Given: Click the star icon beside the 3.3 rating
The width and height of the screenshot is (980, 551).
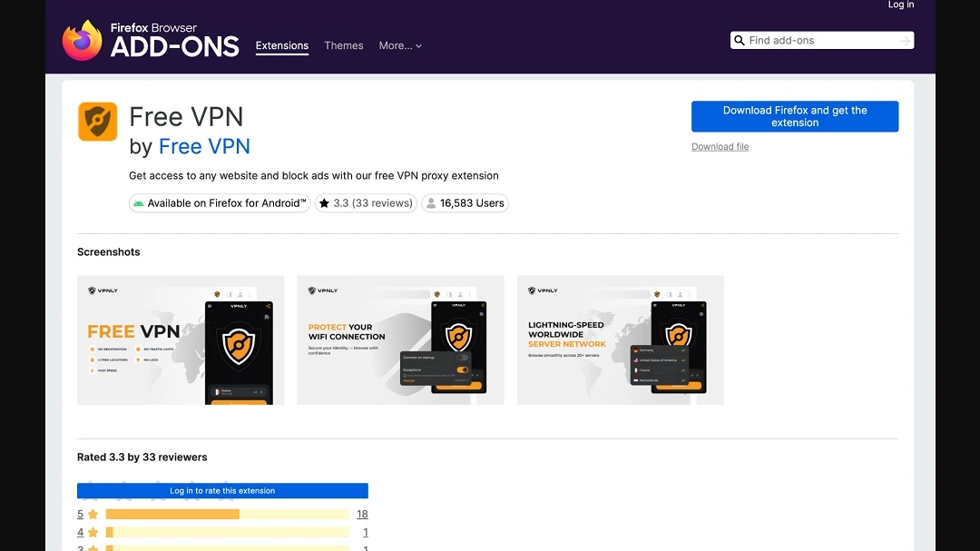Looking at the screenshot, I should point(324,203).
